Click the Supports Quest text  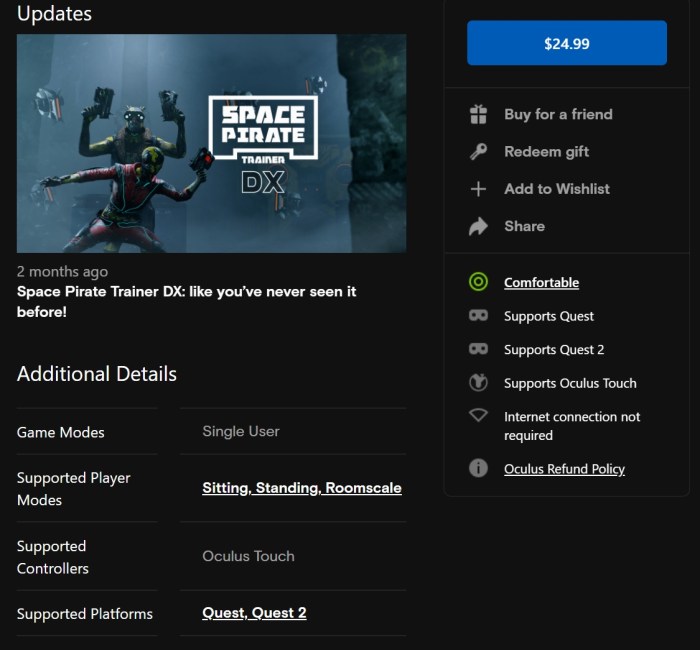pyautogui.click(x=549, y=316)
